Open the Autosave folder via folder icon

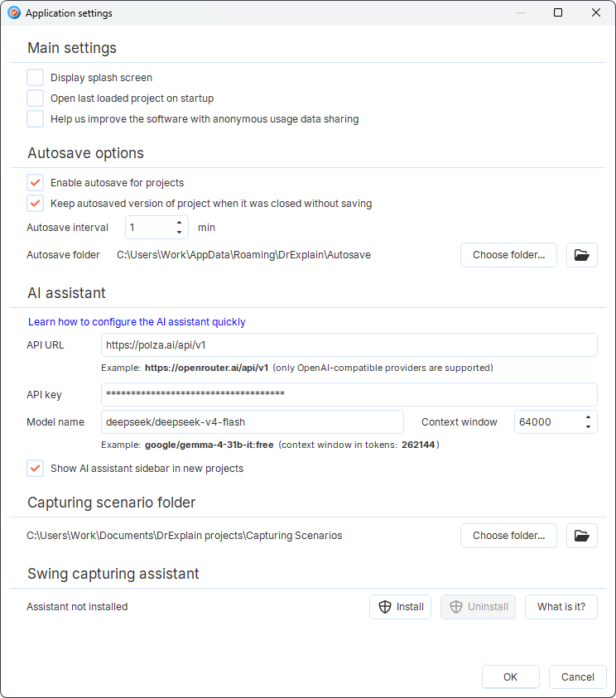582,255
